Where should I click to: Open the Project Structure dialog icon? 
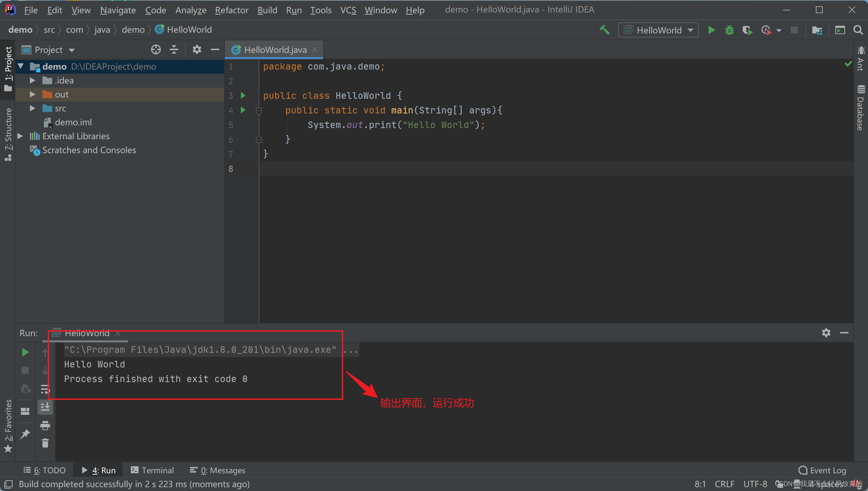pyautogui.click(x=817, y=30)
